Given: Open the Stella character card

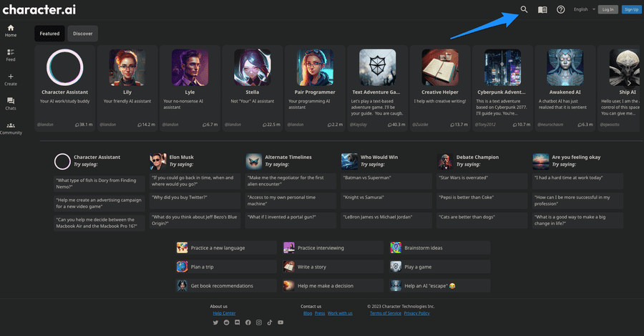Looking at the screenshot, I should pyautogui.click(x=252, y=88).
